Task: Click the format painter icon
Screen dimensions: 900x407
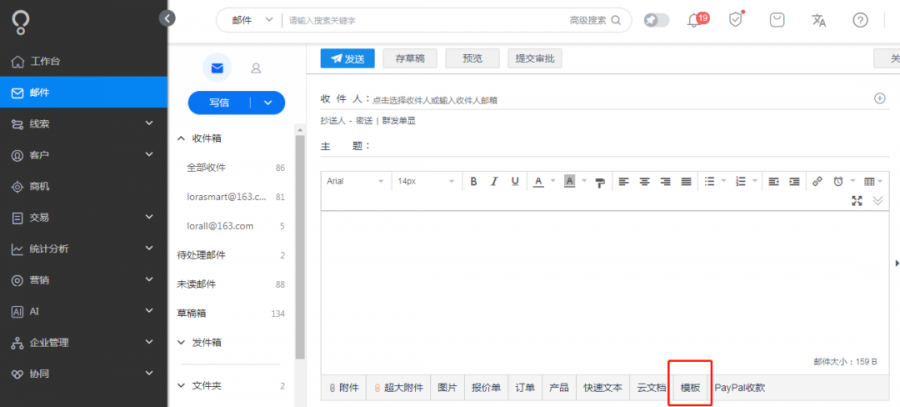Action: coord(600,183)
